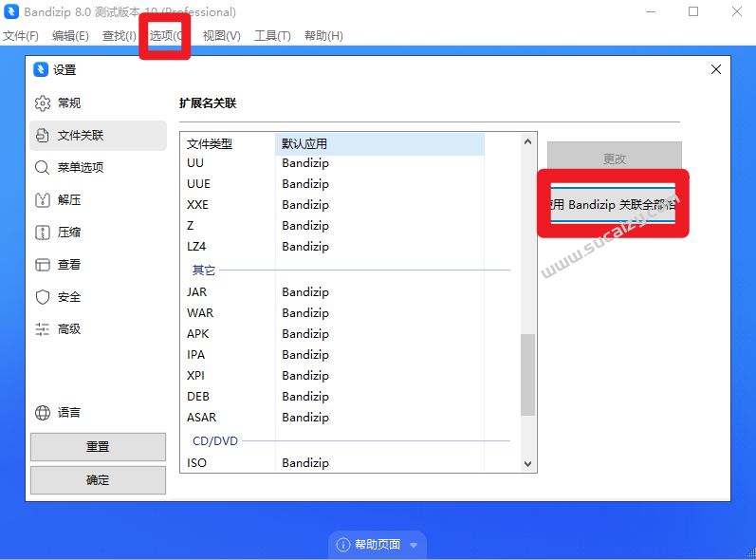The height and width of the screenshot is (560, 756).
Task: Click the view (查看) panel icon
Action: (43, 265)
